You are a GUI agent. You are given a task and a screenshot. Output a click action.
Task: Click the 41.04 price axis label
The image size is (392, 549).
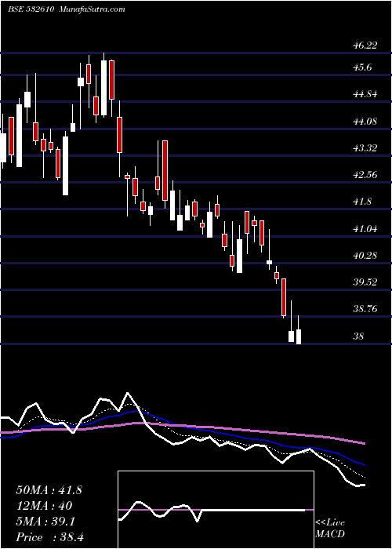(365, 229)
